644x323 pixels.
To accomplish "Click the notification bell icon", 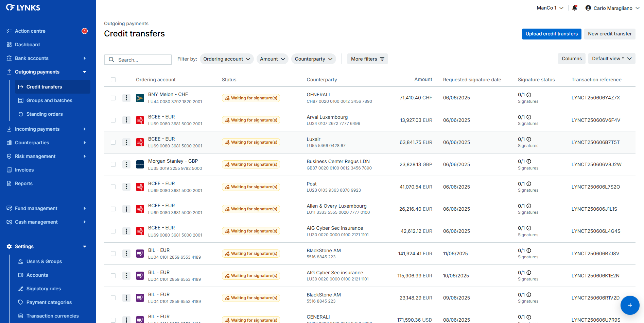I will pos(575,8).
